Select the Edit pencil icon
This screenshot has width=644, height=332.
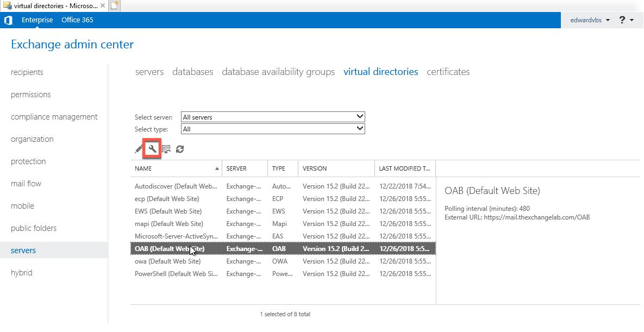point(138,148)
